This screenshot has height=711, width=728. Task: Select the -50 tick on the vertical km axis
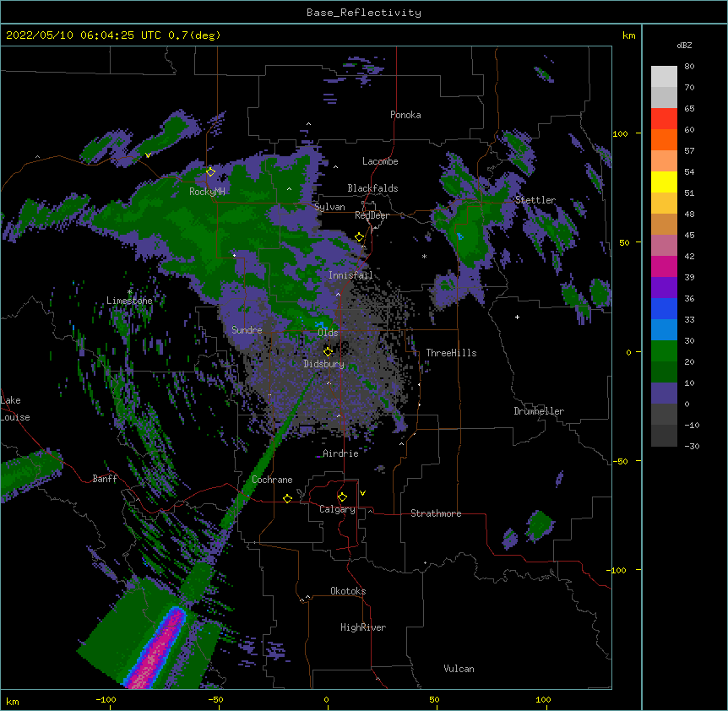pyautogui.click(x=620, y=461)
